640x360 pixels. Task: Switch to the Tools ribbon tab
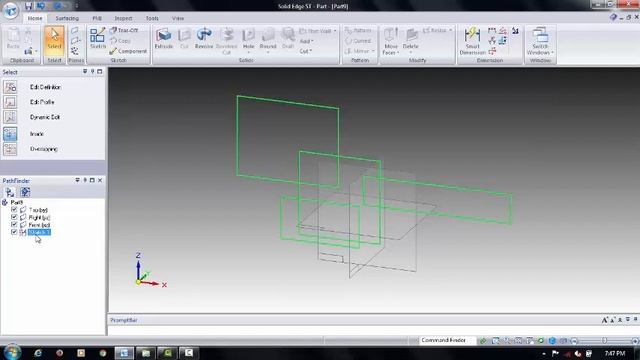[x=152, y=18]
